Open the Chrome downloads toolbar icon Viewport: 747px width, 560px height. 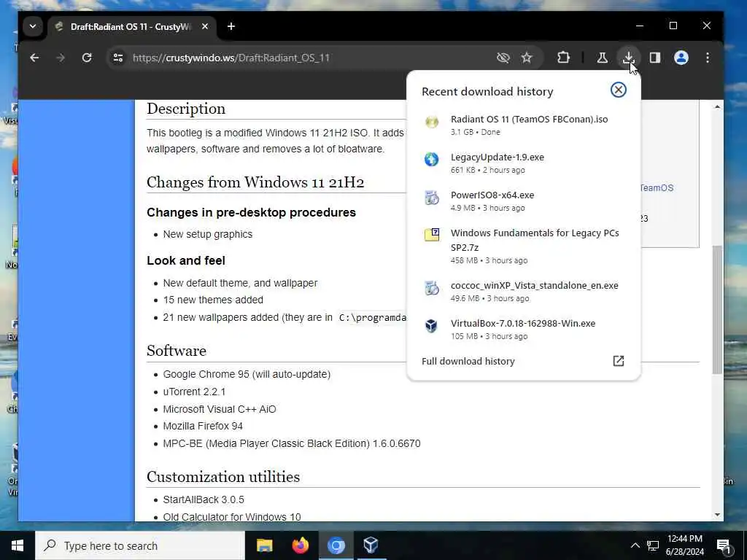point(628,58)
